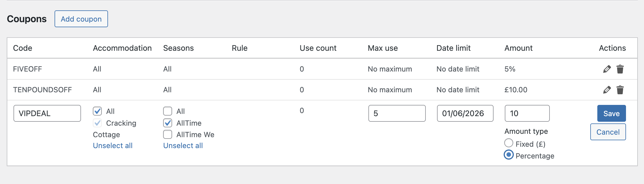Open the date limit field 01/06/2026

pyautogui.click(x=465, y=113)
